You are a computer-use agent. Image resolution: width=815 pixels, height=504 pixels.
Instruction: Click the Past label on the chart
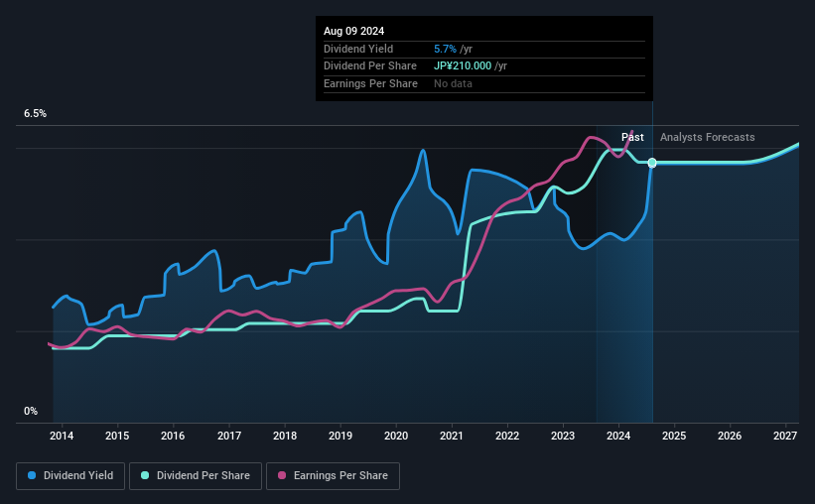(x=632, y=137)
